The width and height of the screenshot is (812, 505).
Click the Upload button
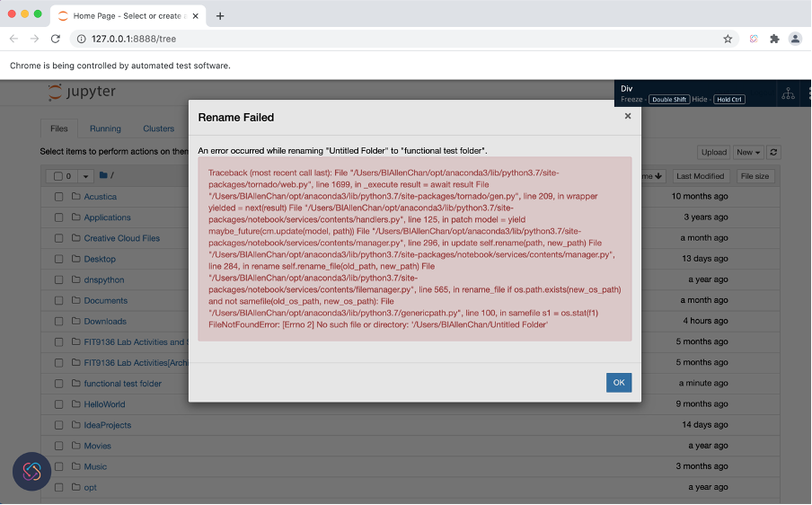[713, 152]
